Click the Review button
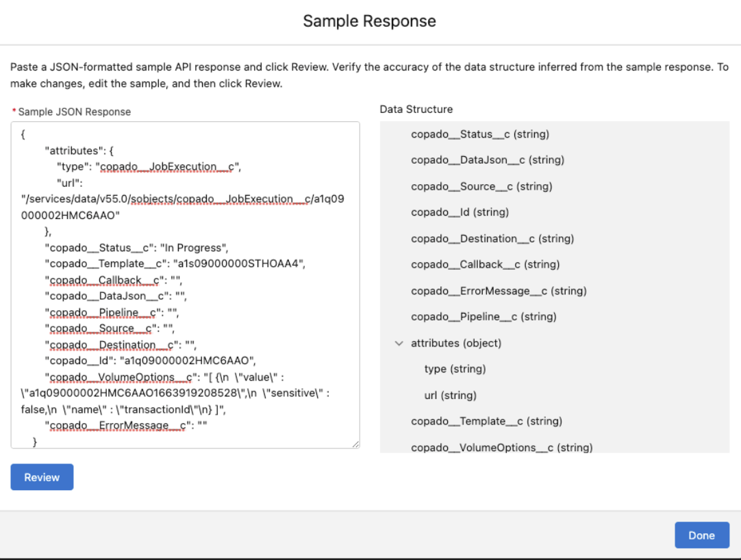 (42, 477)
